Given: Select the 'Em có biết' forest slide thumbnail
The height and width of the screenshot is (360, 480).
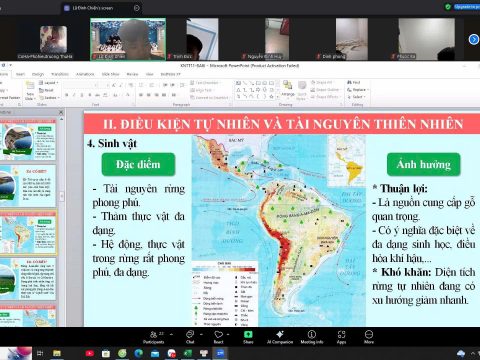Looking at the screenshot, I should point(28,279).
